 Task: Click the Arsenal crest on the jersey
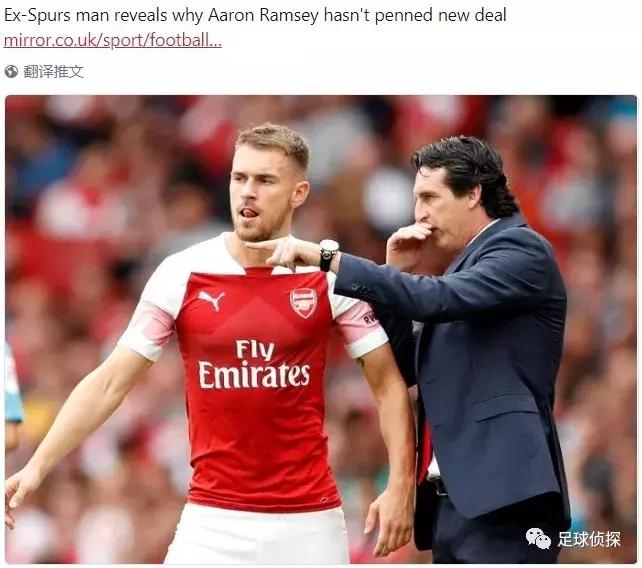302,303
